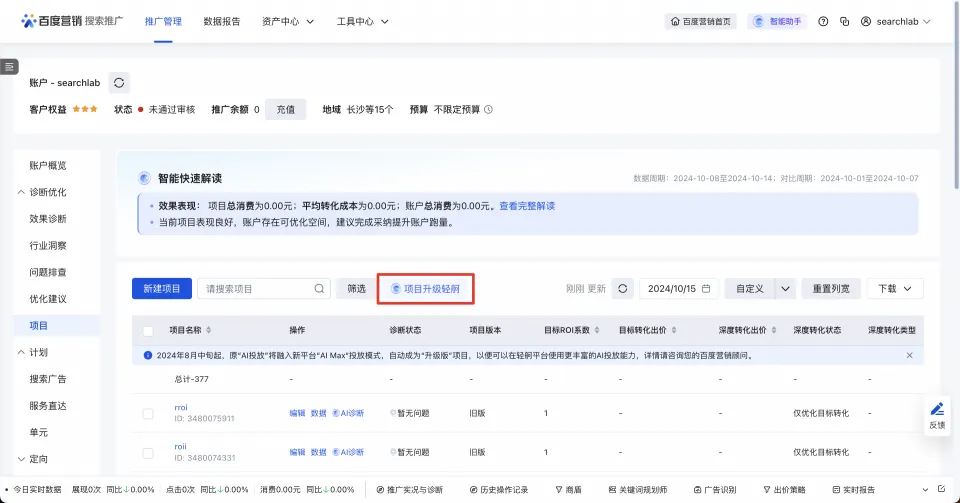Sort by 目标ROI系数 column

597,330
